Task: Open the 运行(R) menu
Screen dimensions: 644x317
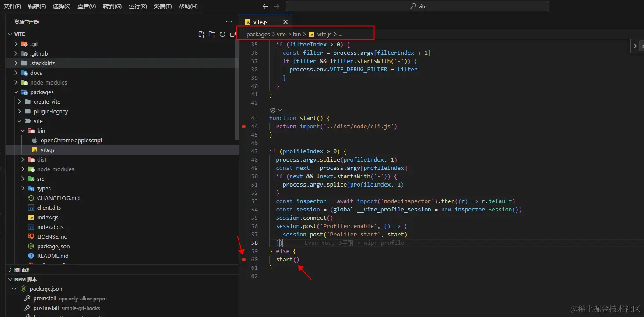Action: coord(138,7)
